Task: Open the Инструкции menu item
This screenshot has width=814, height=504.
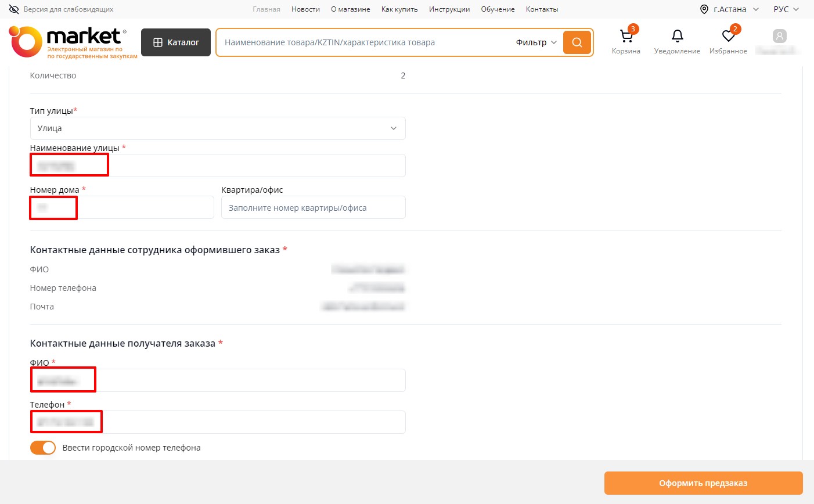Action: click(449, 9)
